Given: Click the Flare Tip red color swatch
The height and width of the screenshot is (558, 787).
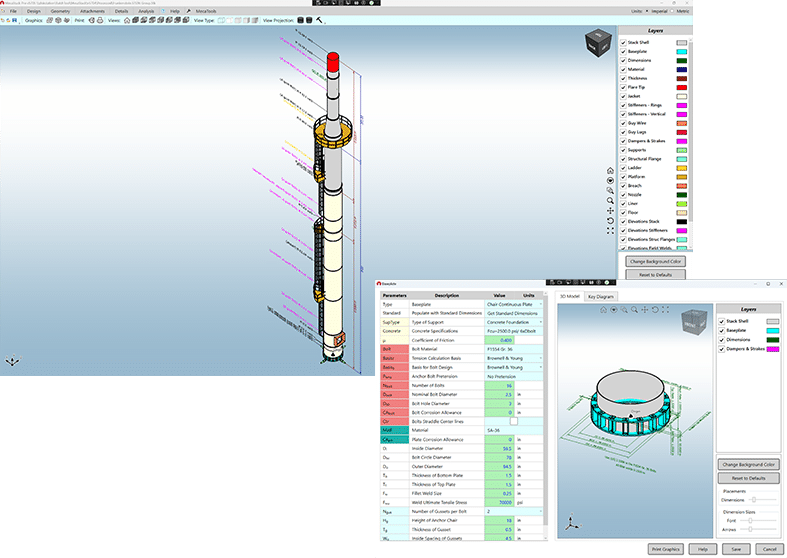Looking at the screenshot, I should 682,87.
